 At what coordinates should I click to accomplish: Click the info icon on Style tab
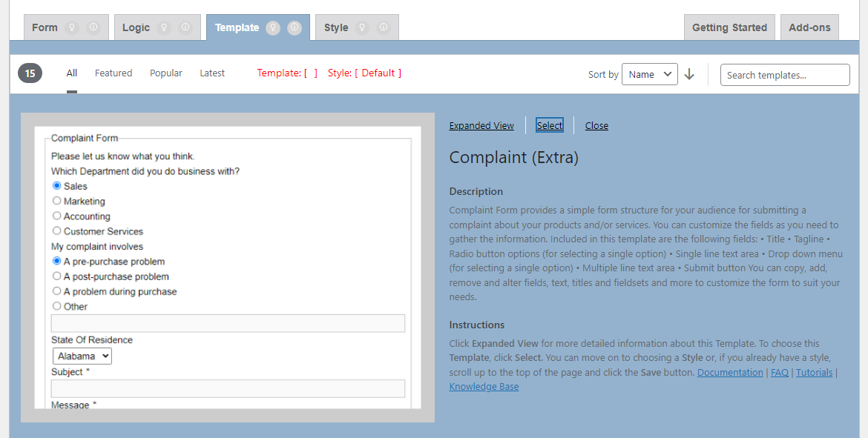384,27
